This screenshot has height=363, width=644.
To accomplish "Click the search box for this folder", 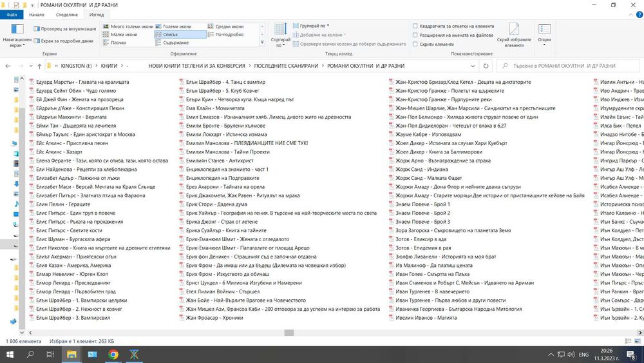I will 567,66.
